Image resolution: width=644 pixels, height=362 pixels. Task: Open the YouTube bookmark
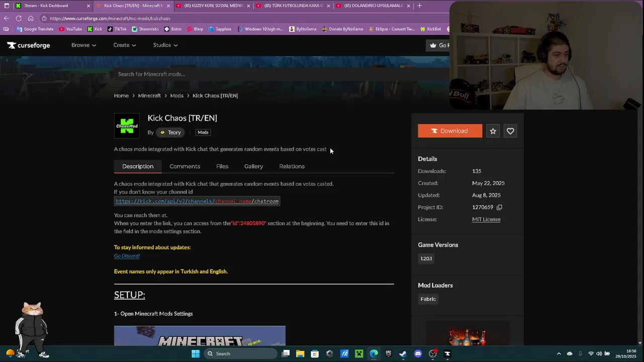(x=70, y=29)
